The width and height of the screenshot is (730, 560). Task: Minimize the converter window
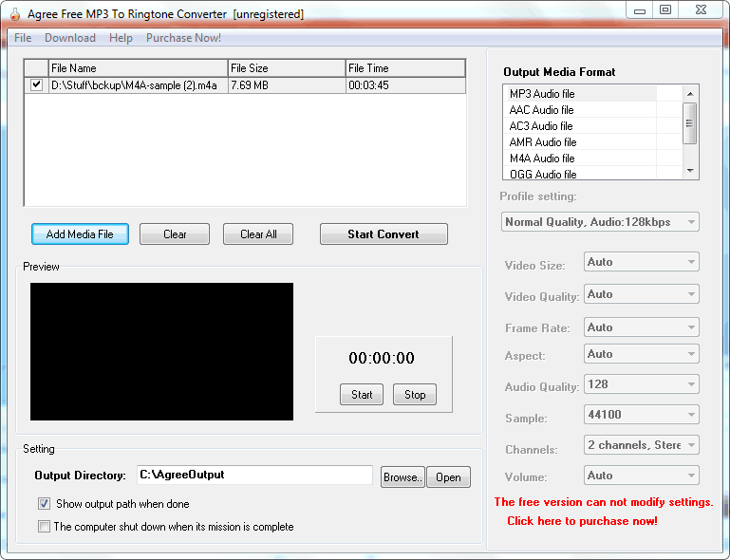tap(640, 10)
